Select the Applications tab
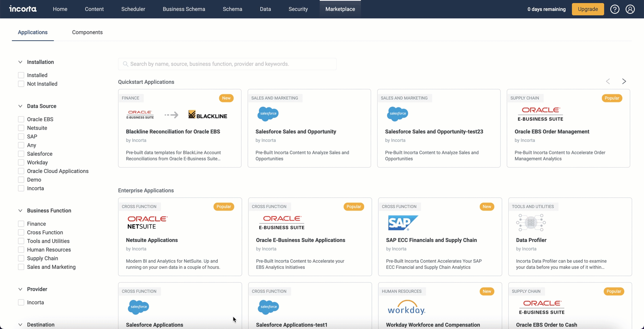 [x=33, y=32]
